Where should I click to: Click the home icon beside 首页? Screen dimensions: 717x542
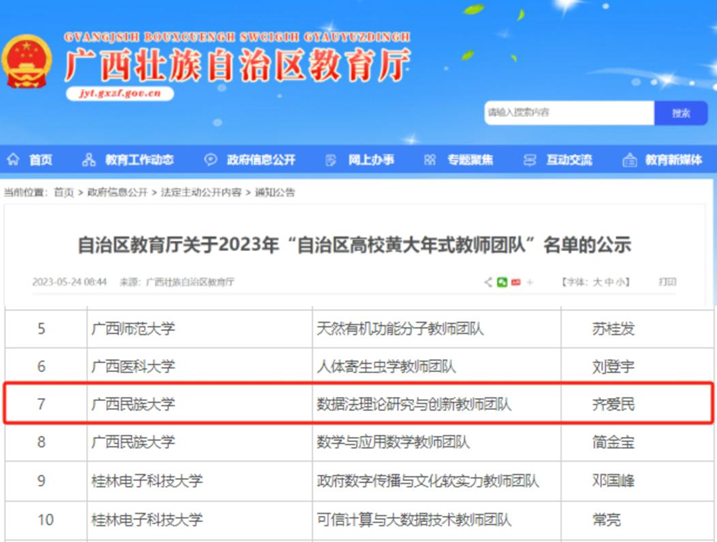click(13, 160)
